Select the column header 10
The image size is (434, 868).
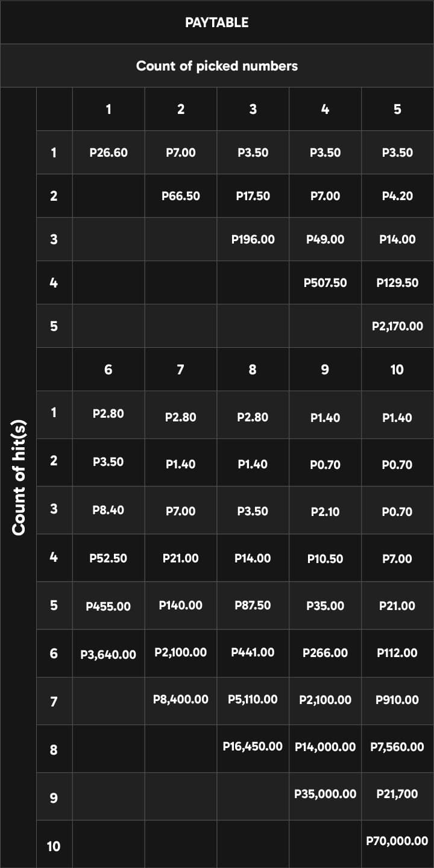coord(397,370)
